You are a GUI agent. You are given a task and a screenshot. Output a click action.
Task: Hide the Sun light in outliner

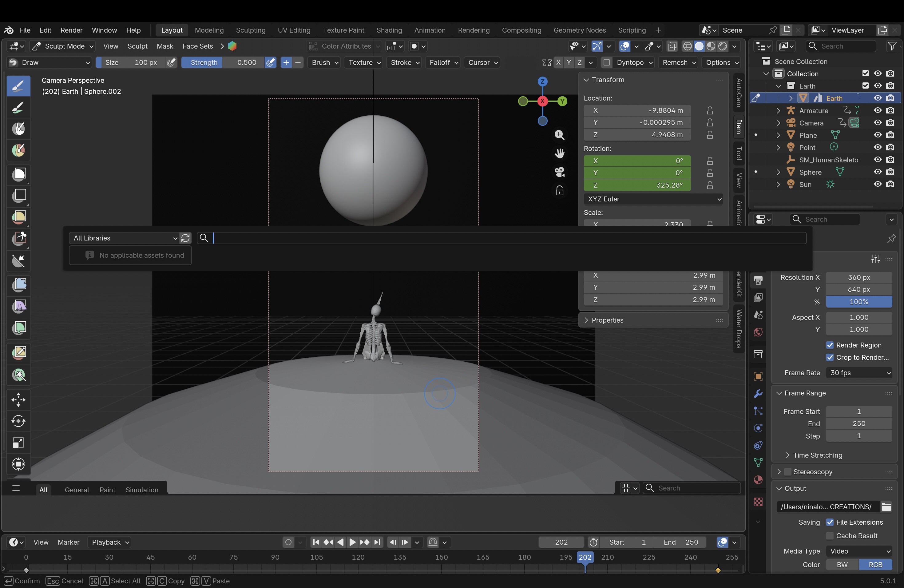878,184
